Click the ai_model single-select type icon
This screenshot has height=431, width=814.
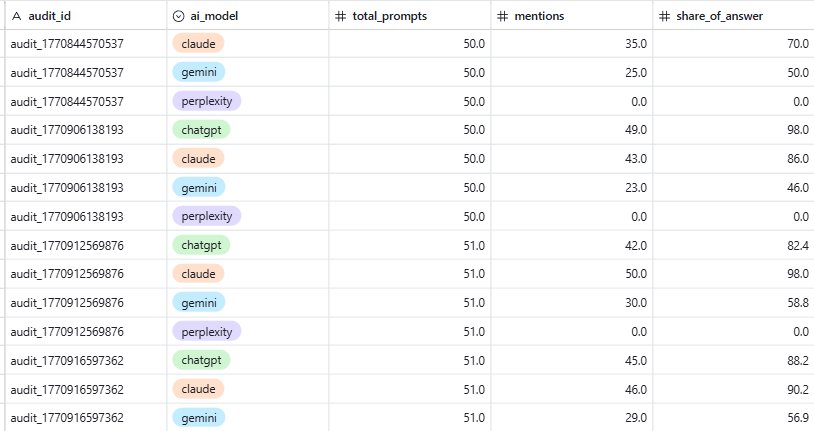[x=178, y=16]
